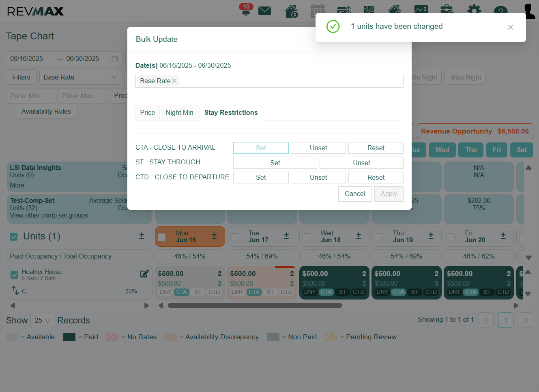Screen dimensions: 539x392
Task: Open the mail envelope icon
Action: point(264,11)
